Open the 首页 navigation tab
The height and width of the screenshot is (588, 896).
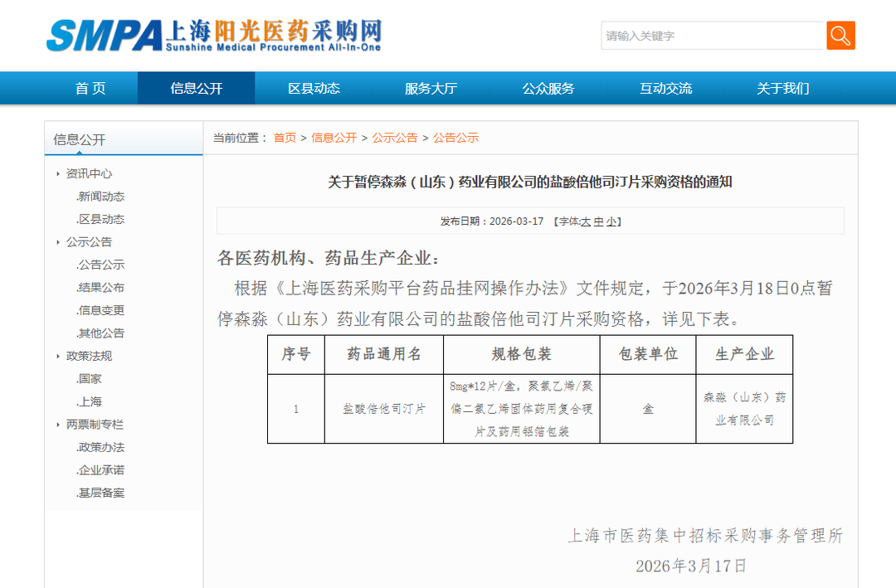(90, 89)
